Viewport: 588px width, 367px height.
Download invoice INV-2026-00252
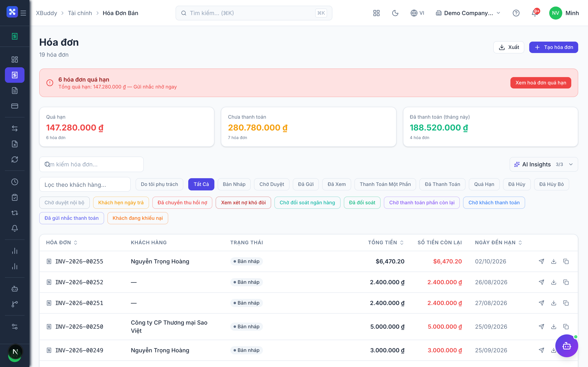click(553, 282)
